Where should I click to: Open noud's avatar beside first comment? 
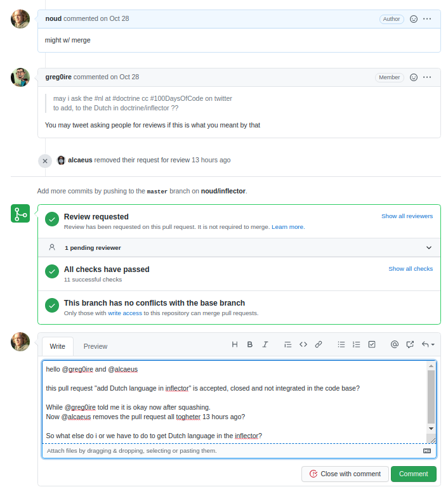20,19
